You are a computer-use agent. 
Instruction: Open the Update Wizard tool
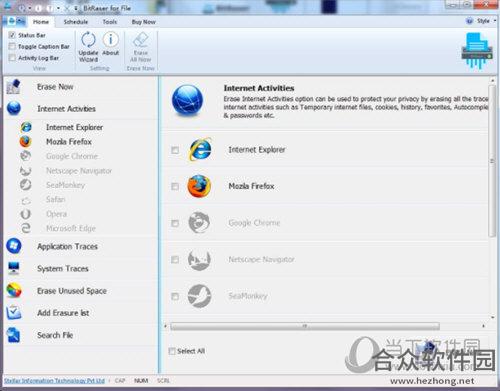tap(88, 47)
